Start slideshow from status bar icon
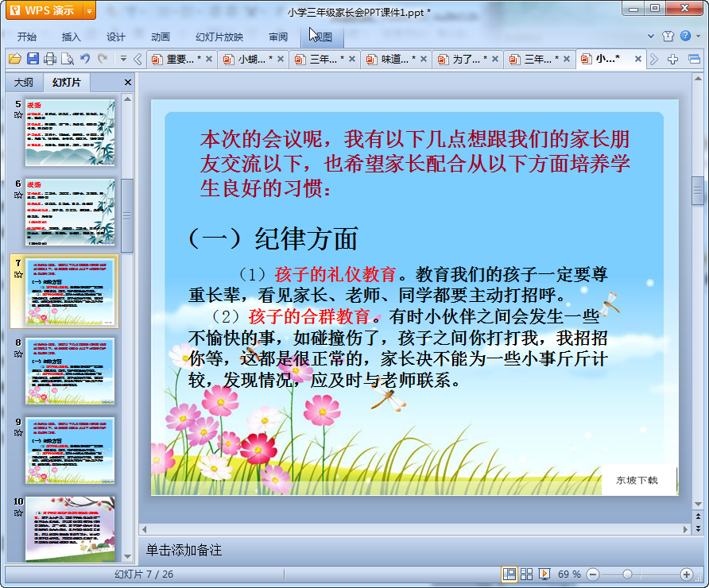Viewport: 709px width, 588px height. coord(544,574)
